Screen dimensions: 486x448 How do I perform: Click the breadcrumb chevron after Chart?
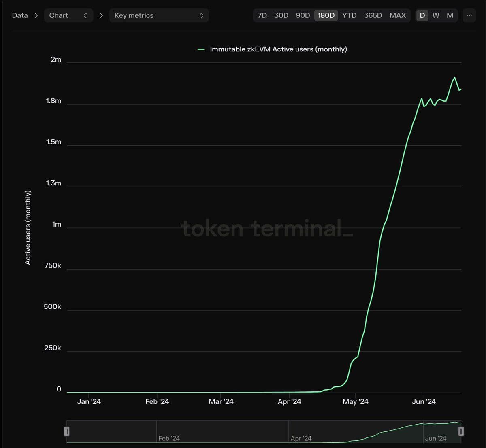click(x=101, y=15)
